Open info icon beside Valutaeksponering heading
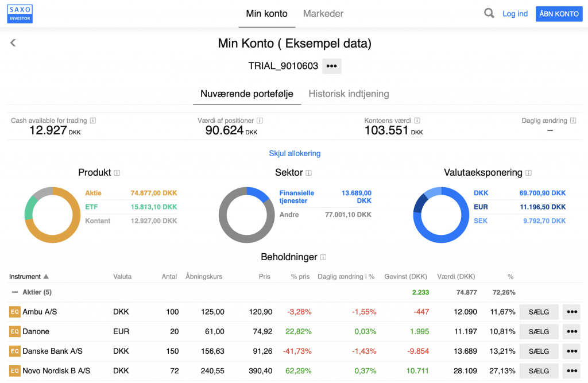Screen dimensions: 588x383 tap(528, 173)
